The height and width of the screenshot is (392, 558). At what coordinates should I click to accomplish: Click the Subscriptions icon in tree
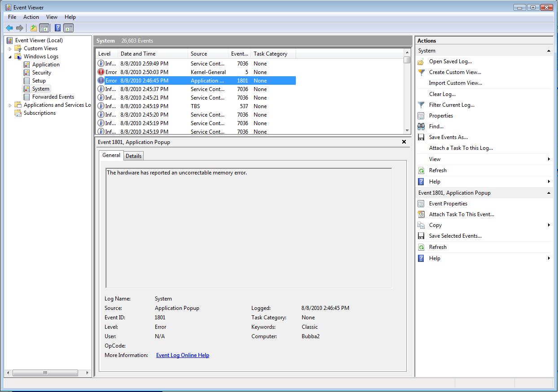(x=18, y=113)
